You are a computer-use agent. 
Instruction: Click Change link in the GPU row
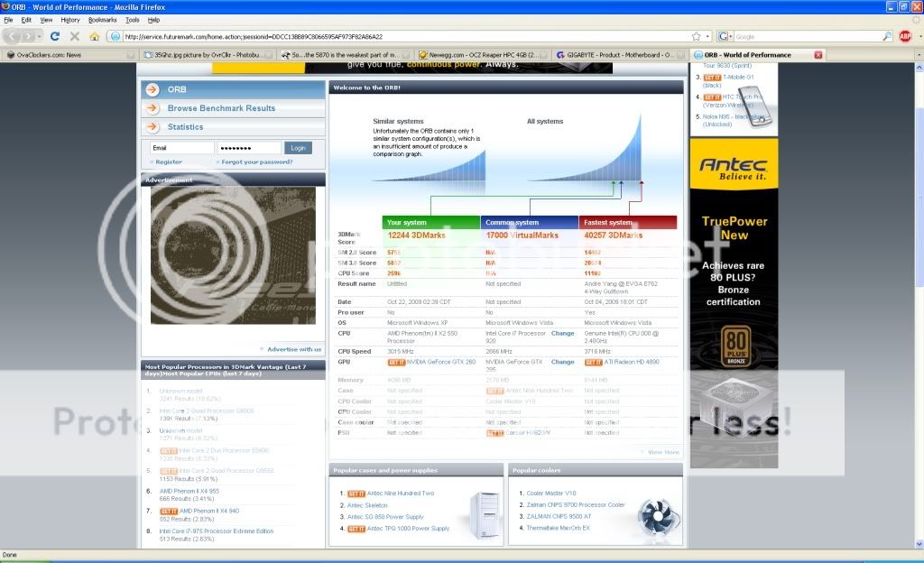pos(563,362)
